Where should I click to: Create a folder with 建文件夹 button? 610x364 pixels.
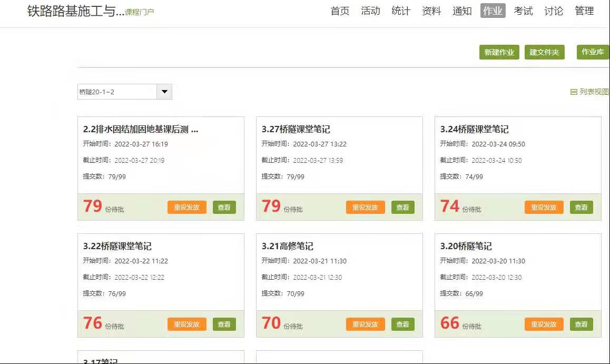point(544,52)
